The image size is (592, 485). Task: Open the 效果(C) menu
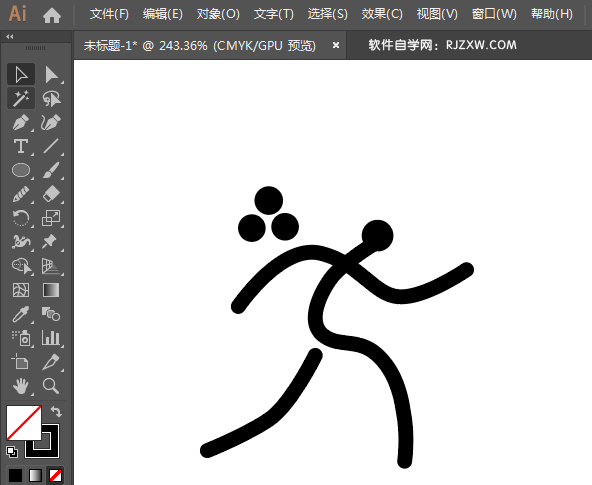pos(382,14)
